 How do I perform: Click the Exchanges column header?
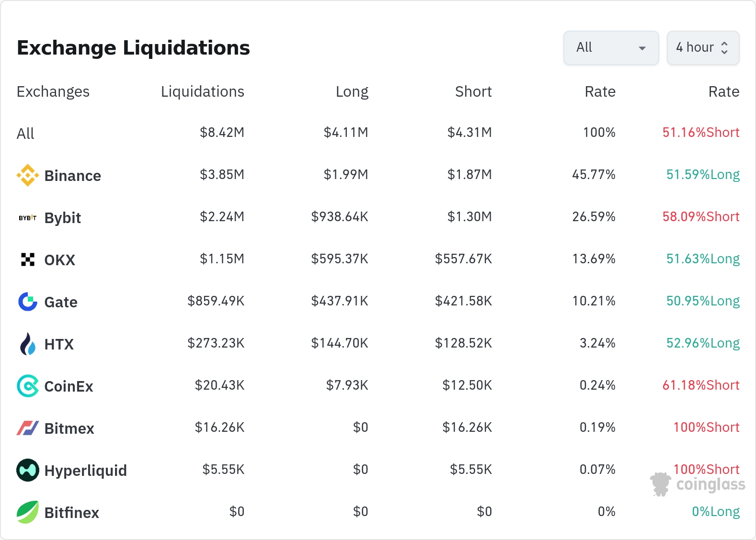click(53, 91)
